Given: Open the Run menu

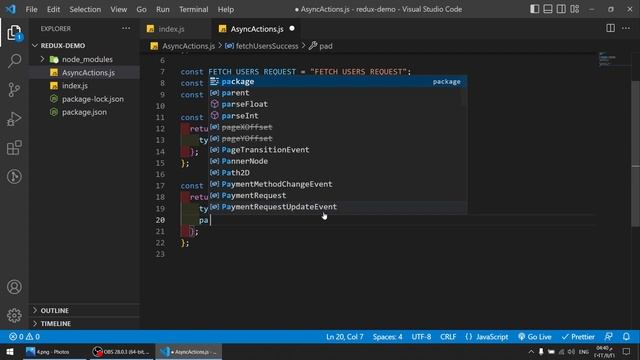Looking at the screenshot, I should coord(162,9).
